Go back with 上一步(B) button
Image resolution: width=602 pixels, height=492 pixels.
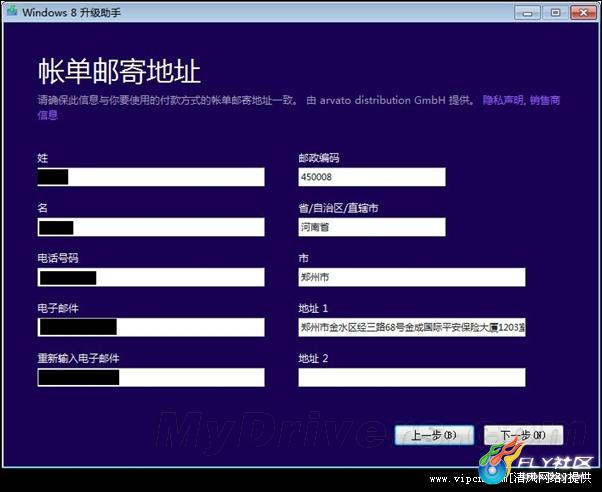coord(434,435)
